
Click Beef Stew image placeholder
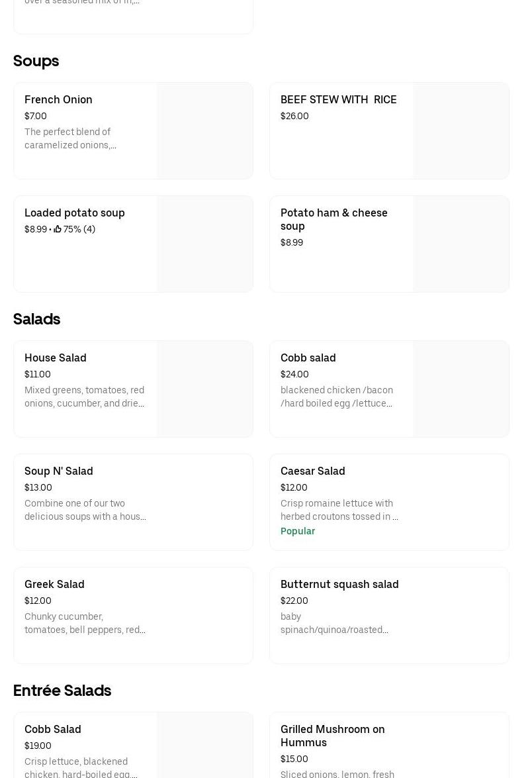point(461,130)
